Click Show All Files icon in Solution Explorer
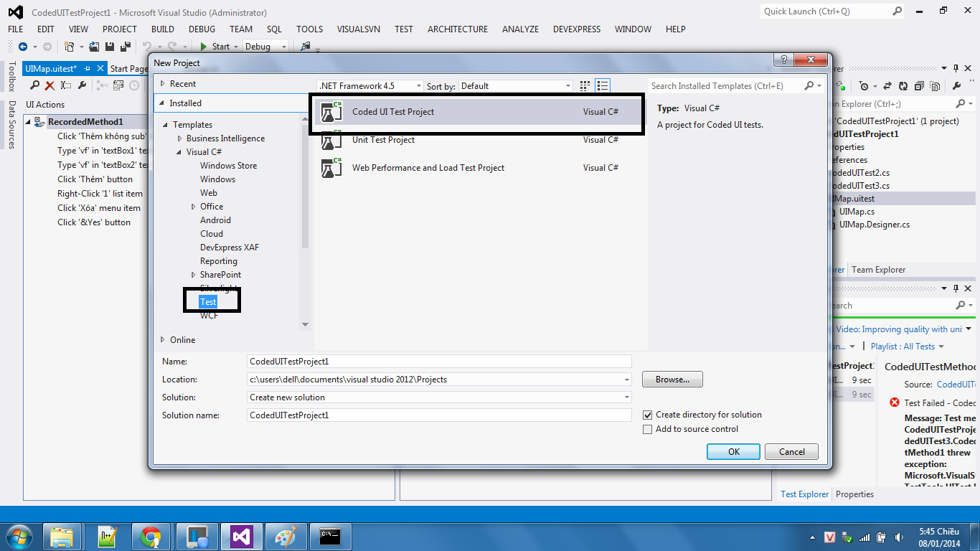 (x=936, y=86)
